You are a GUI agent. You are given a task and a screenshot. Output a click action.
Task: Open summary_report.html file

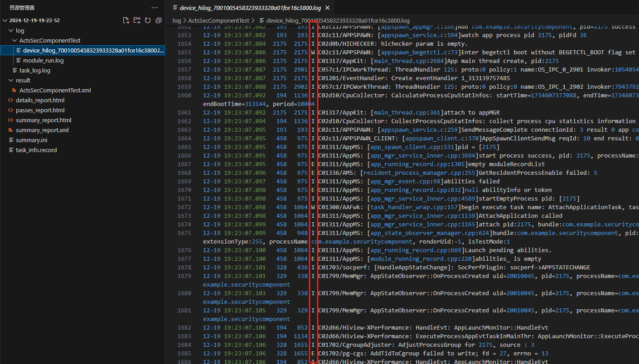click(x=44, y=120)
